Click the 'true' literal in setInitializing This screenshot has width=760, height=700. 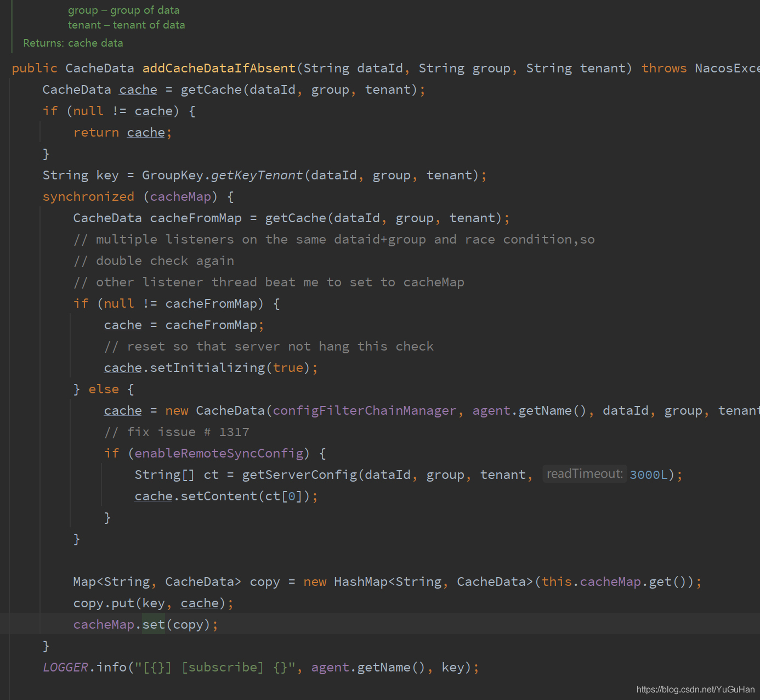[288, 368]
